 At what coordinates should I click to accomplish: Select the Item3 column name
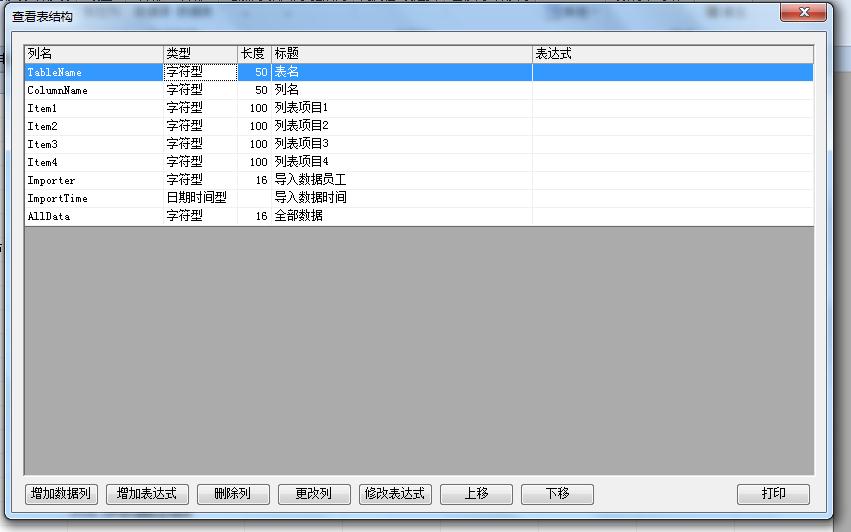94,144
